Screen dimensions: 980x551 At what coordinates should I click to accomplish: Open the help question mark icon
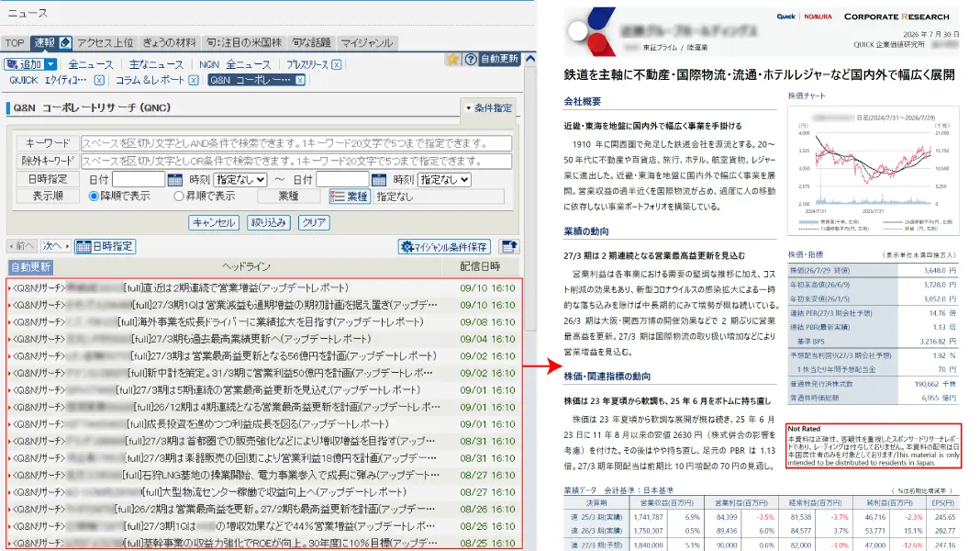(x=471, y=59)
